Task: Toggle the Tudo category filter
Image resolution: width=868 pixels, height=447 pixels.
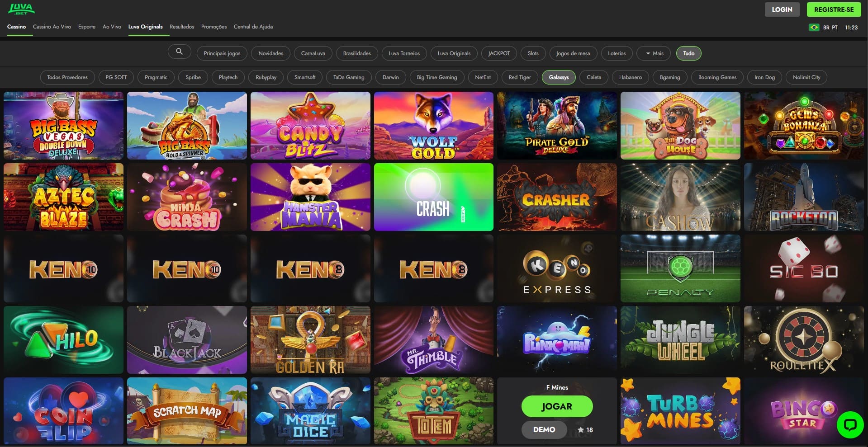Action: coord(688,53)
